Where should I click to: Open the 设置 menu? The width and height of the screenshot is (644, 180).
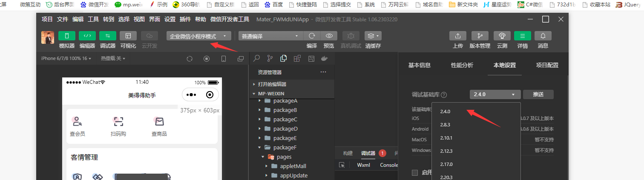pos(170,19)
